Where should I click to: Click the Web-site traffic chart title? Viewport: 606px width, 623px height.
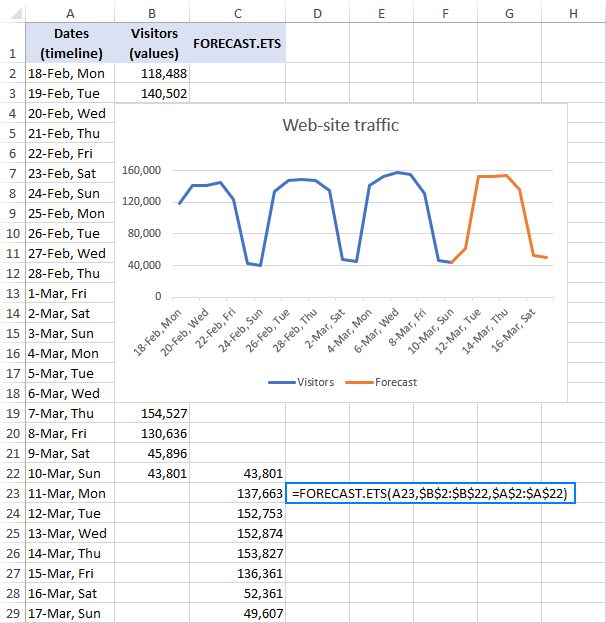pyautogui.click(x=341, y=125)
